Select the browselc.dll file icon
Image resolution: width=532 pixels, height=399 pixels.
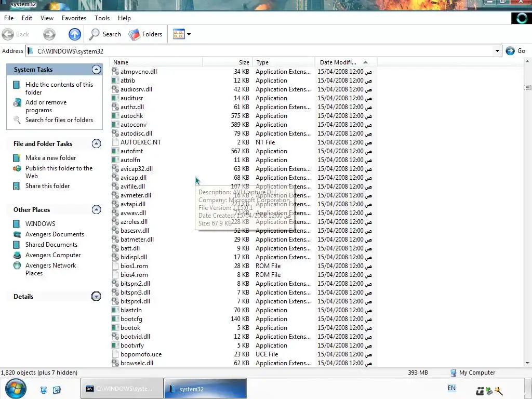[x=115, y=363]
